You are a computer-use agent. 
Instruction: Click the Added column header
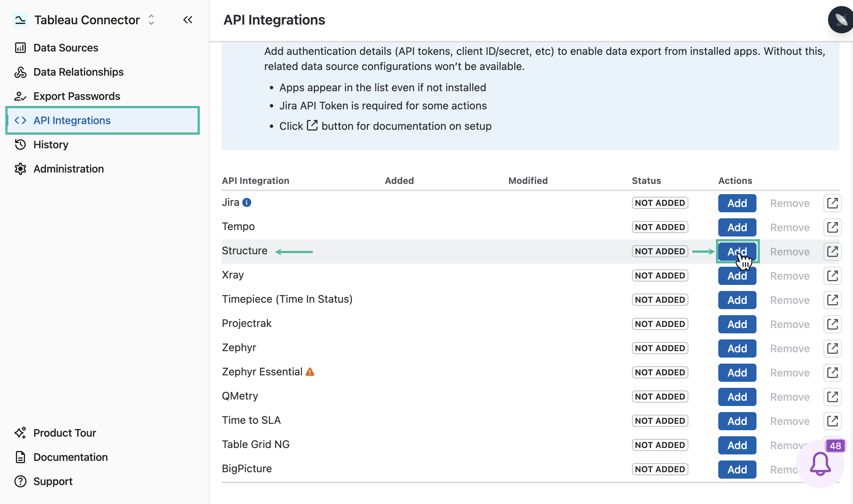[399, 180]
